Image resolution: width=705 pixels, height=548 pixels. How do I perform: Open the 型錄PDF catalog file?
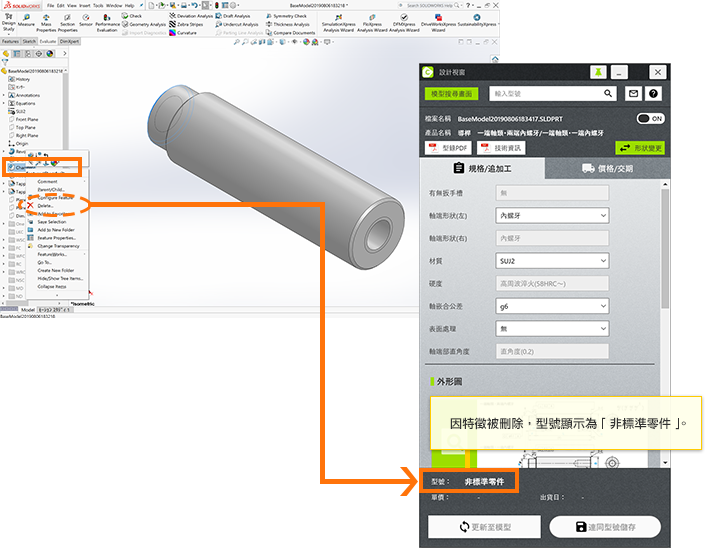coord(447,147)
